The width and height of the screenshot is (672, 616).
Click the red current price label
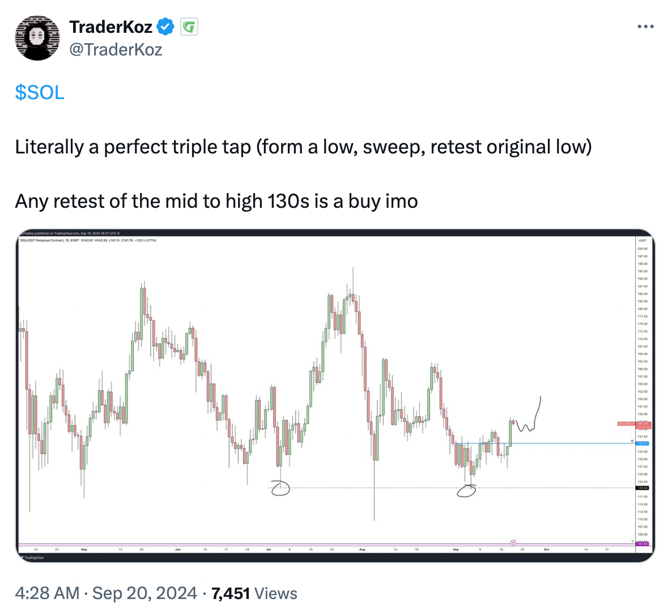pyautogui.click(x=634, y=425)
